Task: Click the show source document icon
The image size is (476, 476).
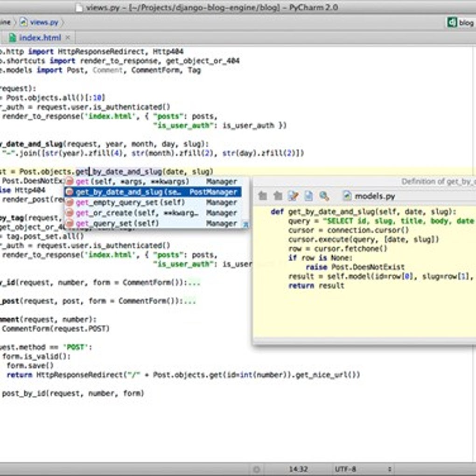Action: click(x=308, y=196)
